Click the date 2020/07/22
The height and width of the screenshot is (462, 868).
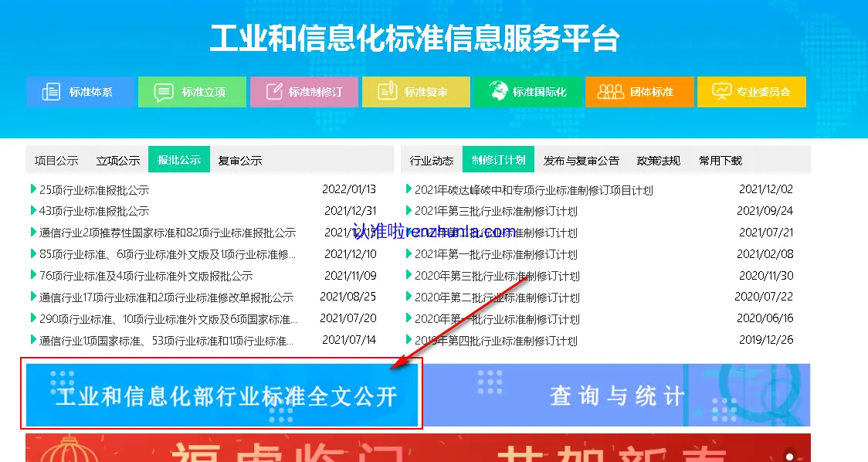764,297
